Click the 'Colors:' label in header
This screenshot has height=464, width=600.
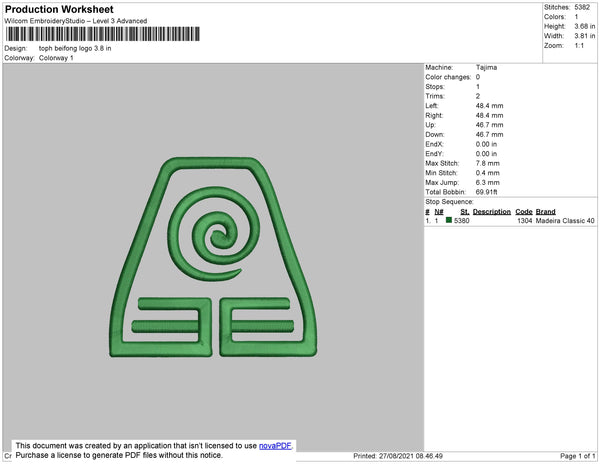tap(555, 17)
